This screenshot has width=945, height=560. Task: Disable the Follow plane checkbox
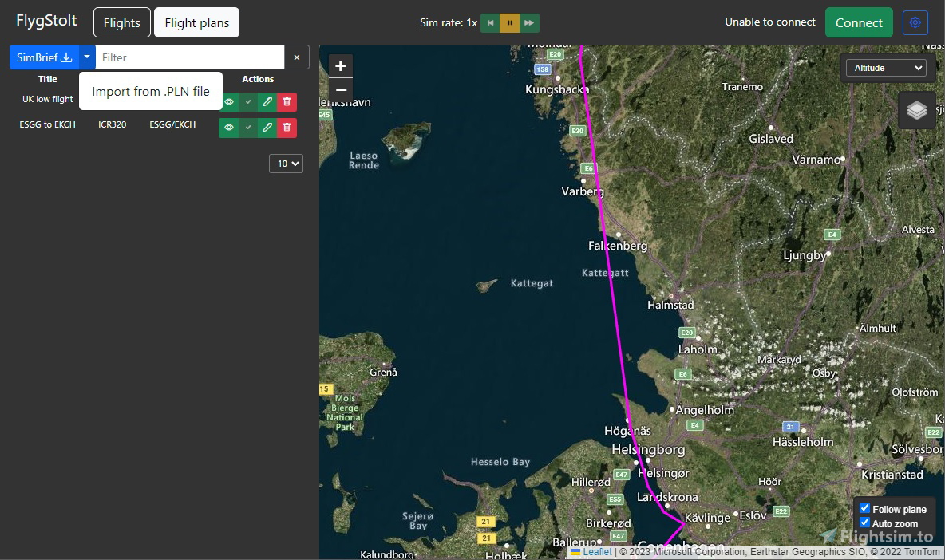coord(864,507)
